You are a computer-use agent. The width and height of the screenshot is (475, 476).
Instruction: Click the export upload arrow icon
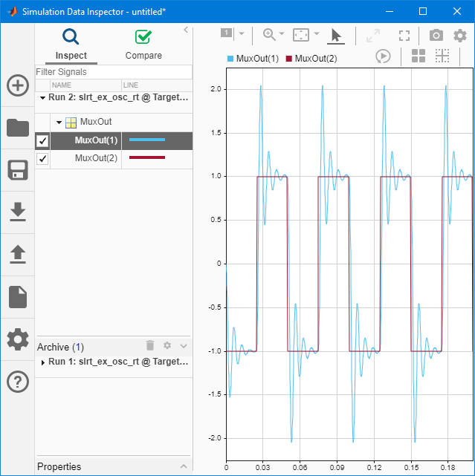[18, 254]
